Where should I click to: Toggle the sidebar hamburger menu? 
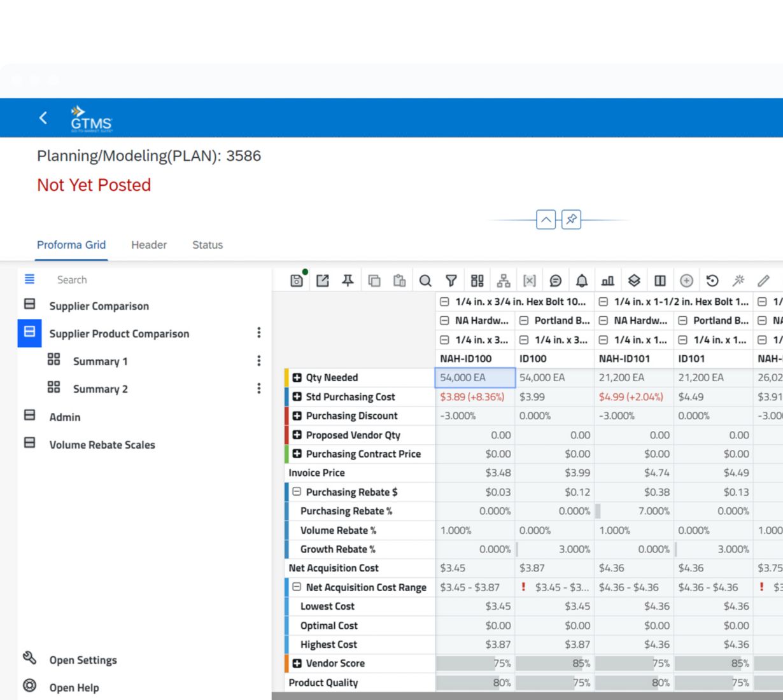[29, 279]
